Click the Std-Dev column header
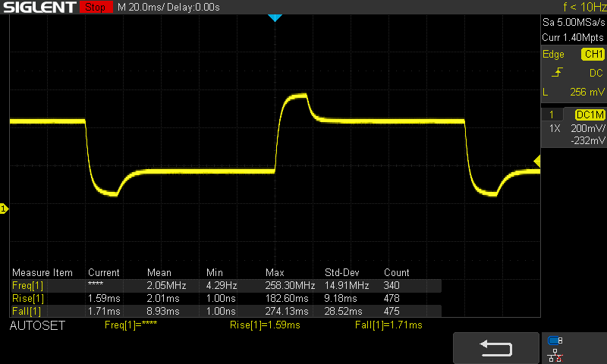Screen dimensions: 607x364 [342, 273]
